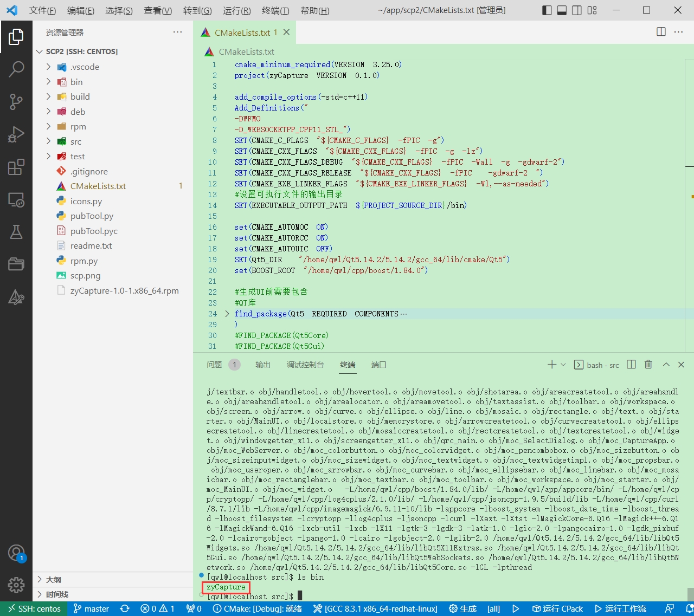Image resolution: width=694 pixels, height=616 pixels.
Task: Toggle the bottom panel layout button
Action: tap(562, 10)
